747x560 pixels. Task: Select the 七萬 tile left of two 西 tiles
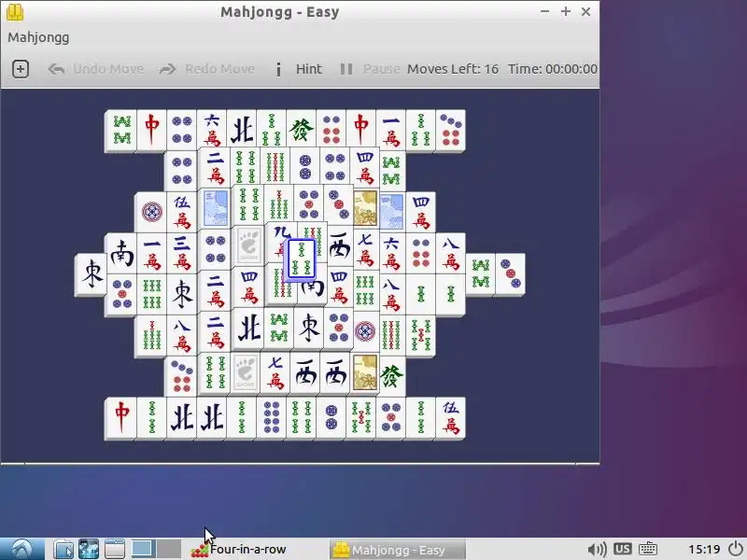tap(275, 372)
